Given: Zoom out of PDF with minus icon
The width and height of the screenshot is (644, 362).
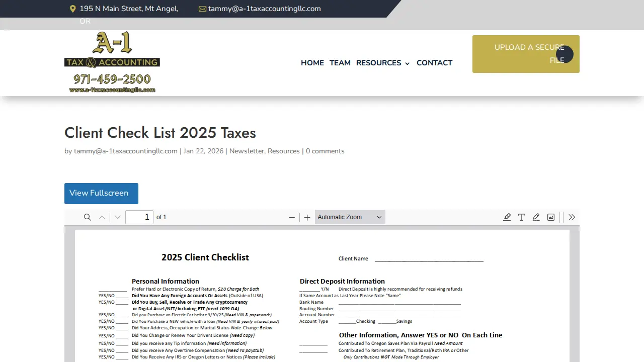Looking at the screenshot, I should [292, 217].
